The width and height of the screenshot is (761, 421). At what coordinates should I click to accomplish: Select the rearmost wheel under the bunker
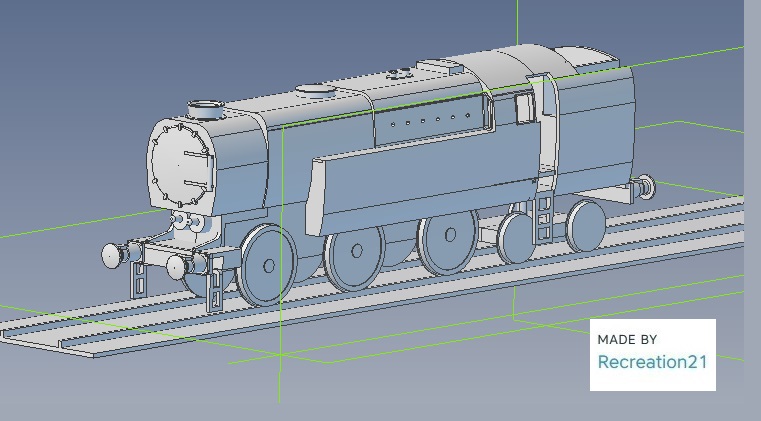tap(585, 225)
